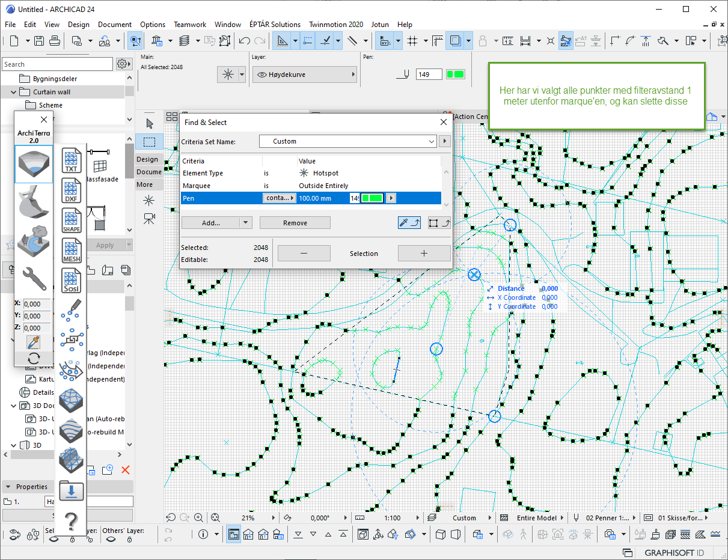This screenshot has width=728, height=560.
Task: Click the green pen color swatch in info box
Action: [456, 75]
